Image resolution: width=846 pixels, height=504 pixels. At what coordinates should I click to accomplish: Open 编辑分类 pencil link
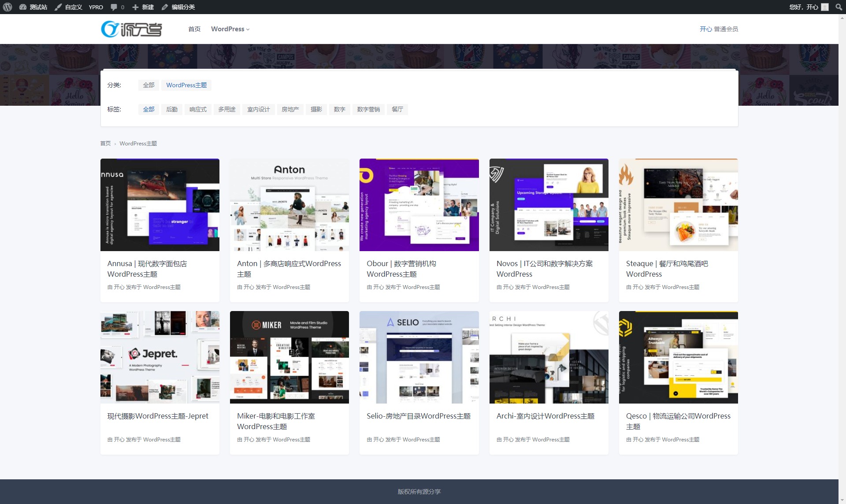178,7
